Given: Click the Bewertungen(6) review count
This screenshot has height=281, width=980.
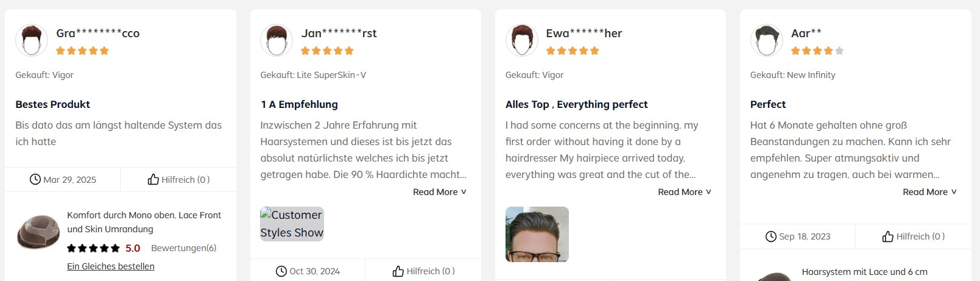Looking at the screenshot, I should tap(183, 248).
